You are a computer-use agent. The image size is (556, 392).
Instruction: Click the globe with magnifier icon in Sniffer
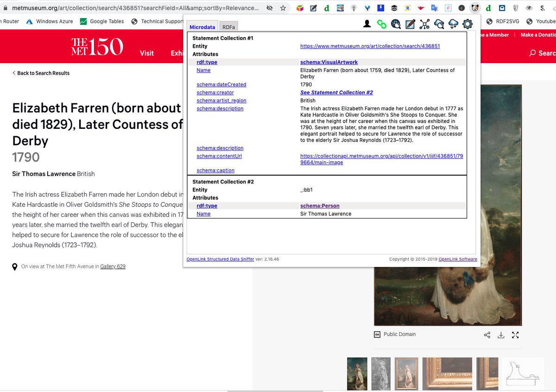point(396,24)
